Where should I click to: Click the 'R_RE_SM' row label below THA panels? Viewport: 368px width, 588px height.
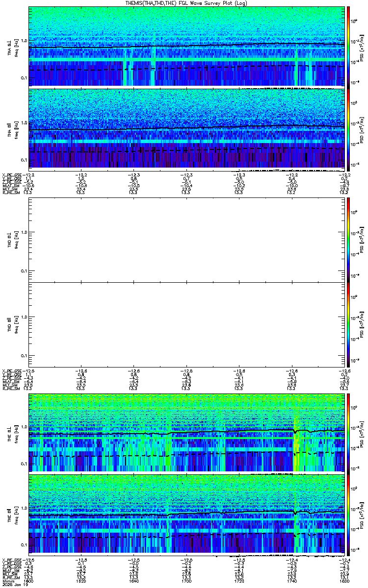(x=11, y=193)
